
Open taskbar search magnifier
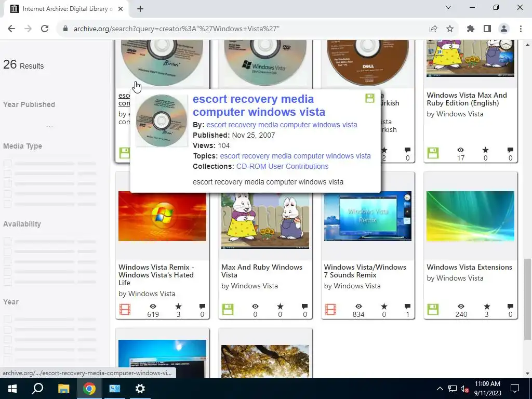37,389
